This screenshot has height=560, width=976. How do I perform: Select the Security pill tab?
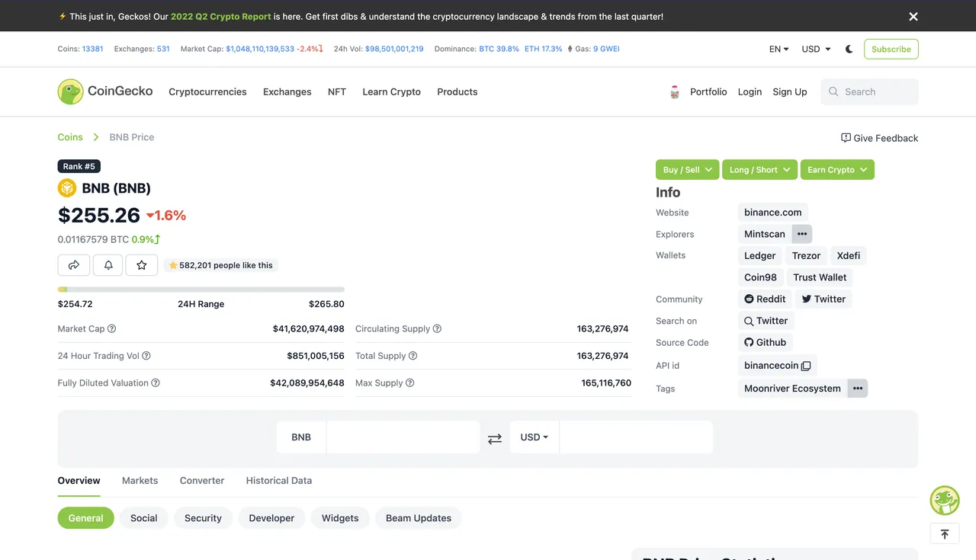click(x=203, y=518)
